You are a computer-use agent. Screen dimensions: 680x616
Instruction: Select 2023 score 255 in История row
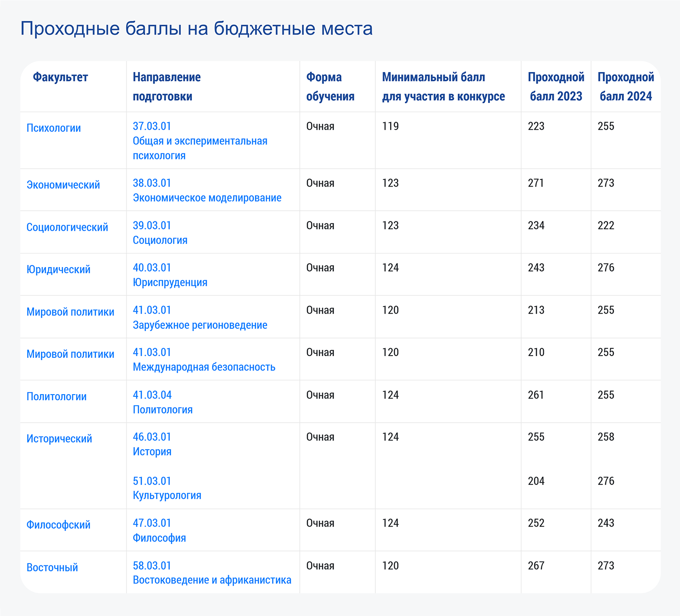(536, 437)
